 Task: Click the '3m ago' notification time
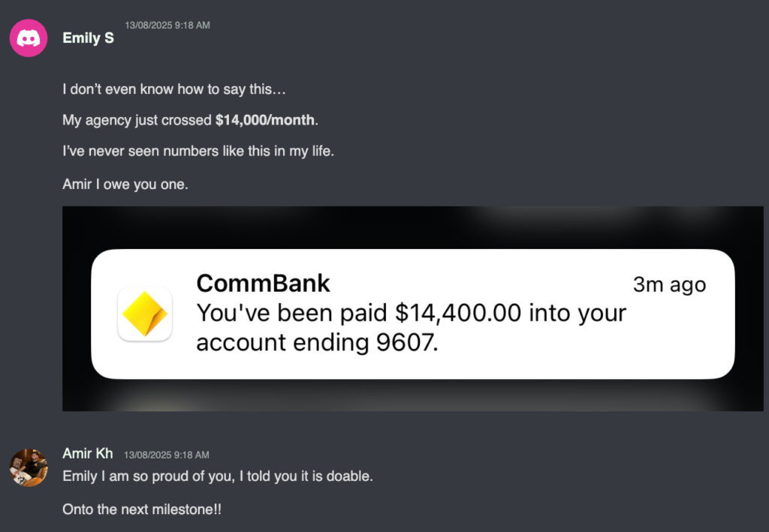pyautogui.click(x=669, y=285)
